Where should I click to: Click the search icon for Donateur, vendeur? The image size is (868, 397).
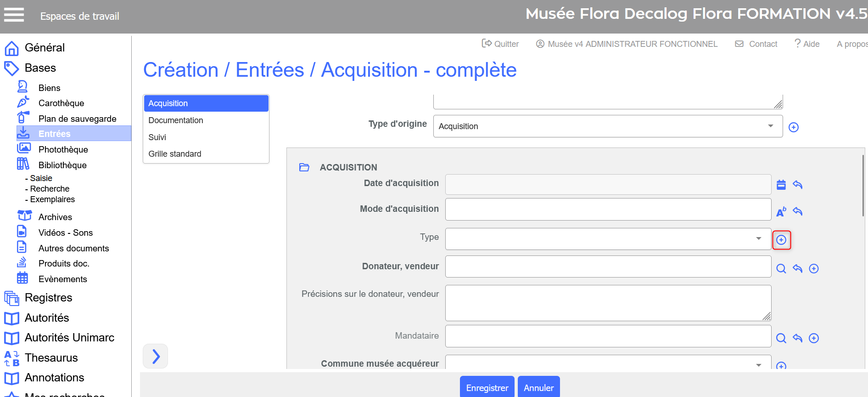[x=781, y=269]
